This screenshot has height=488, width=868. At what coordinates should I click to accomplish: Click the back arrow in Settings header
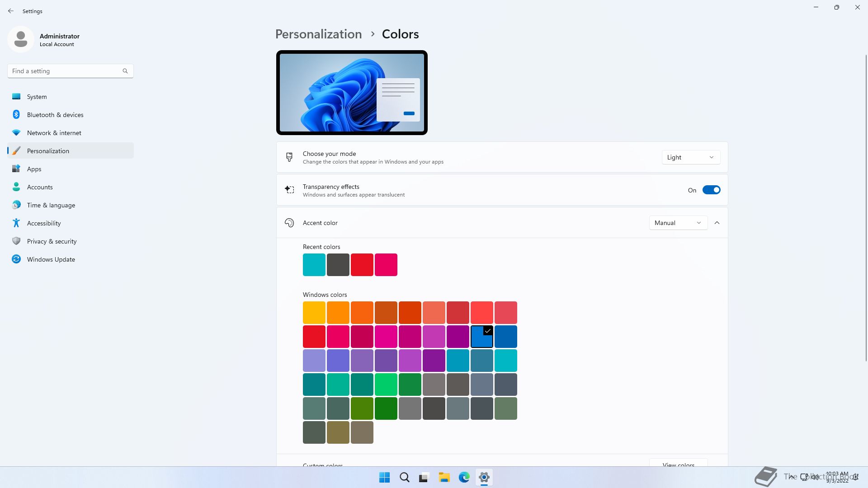11,11
